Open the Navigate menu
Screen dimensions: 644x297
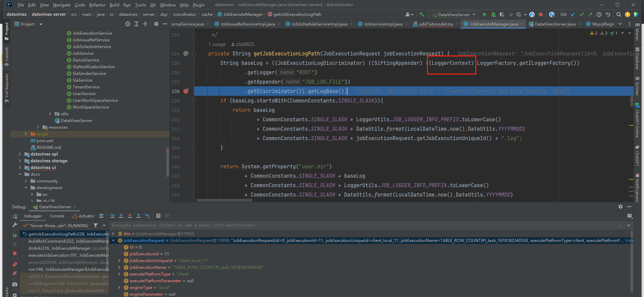pos(62,5)
